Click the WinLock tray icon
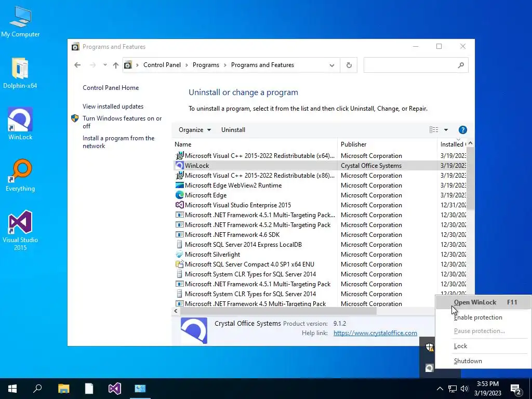Screen dimensions: 532x399 (x=429, y=368)
